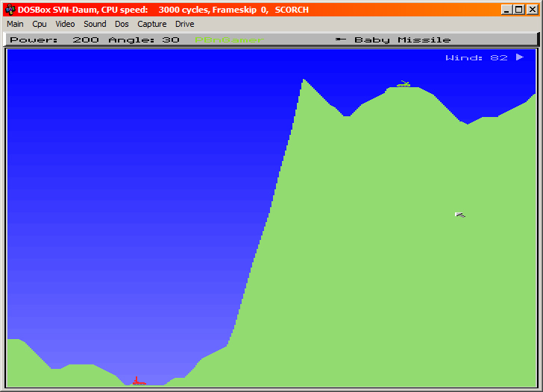This screenshot has width=543, height=392.
Task: Open the Main menu
Action: tap(15, 24)
